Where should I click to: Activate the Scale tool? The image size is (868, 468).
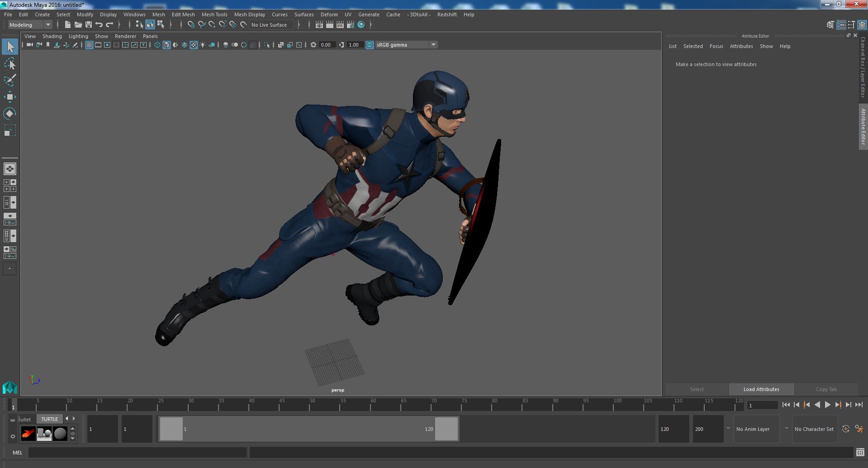10,130
